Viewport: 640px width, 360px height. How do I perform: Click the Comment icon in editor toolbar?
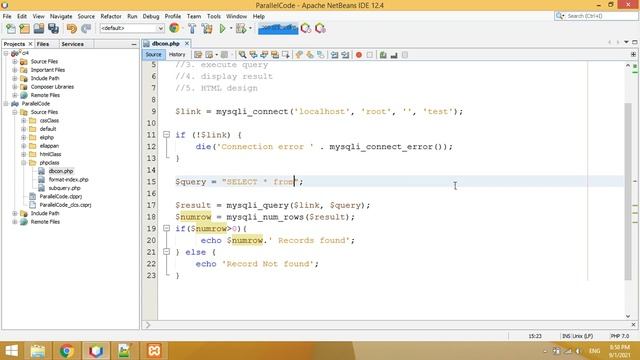[383, 55]
